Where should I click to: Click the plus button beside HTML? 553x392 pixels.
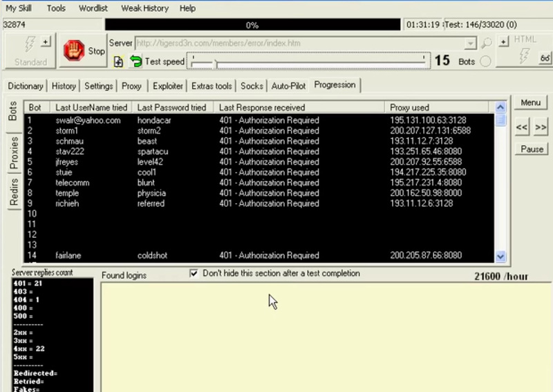point(504,41)
